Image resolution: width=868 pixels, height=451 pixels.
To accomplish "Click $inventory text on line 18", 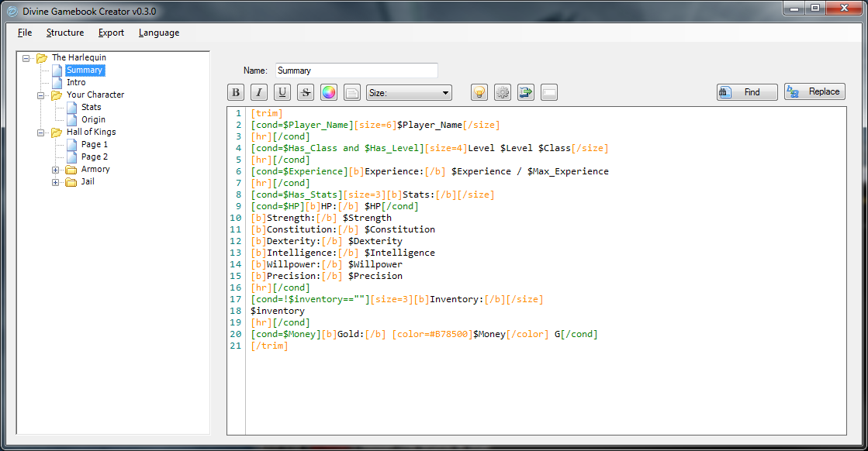I will pos(278,311).
